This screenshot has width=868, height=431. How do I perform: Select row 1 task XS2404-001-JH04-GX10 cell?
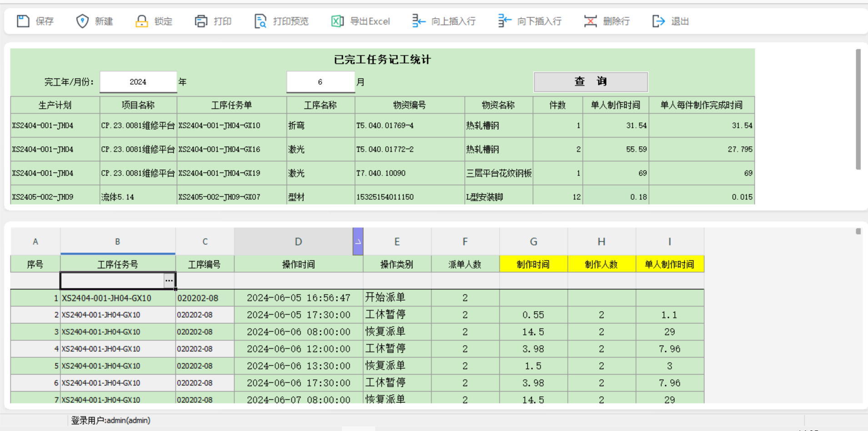118,298
